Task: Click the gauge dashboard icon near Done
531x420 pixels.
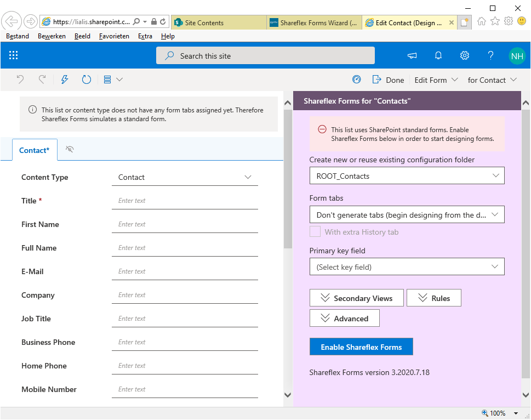Action: coord(357,80)
